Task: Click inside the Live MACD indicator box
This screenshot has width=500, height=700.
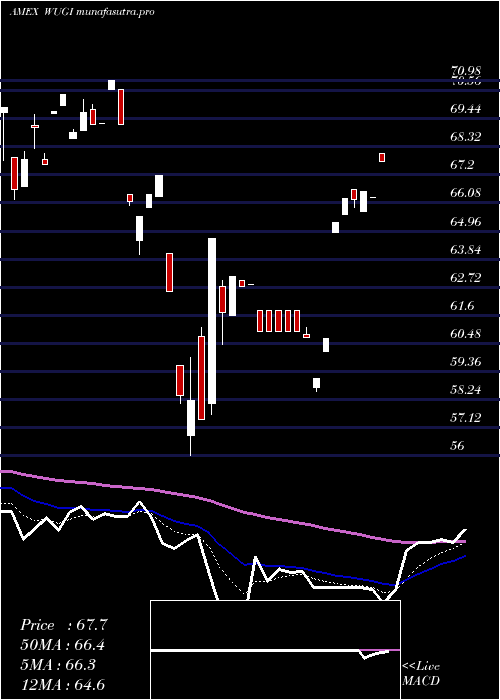Action: [x=275, y=650]
